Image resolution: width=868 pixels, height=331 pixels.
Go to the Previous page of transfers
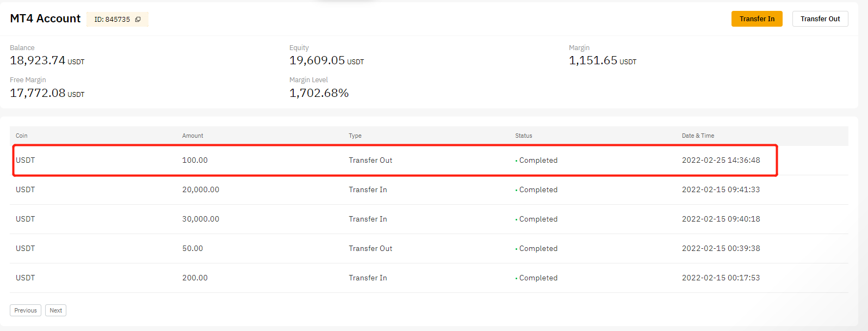tap(26, 310)
